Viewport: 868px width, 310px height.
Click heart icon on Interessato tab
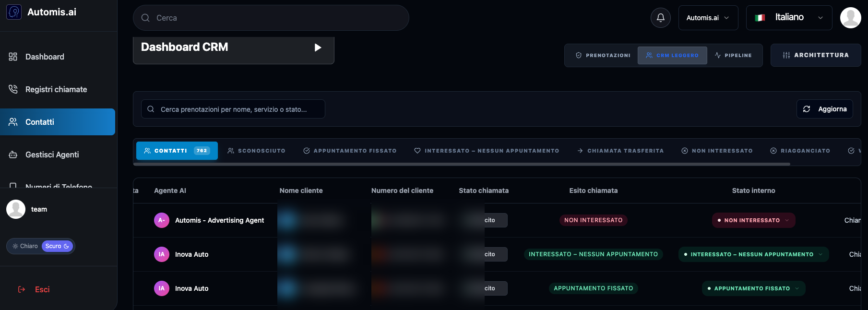(417, 151)
